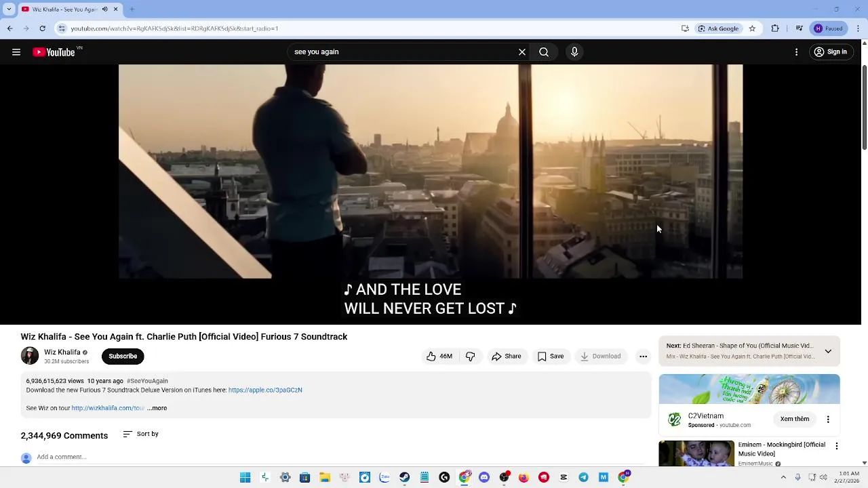Share the video
This screenshot has height=488, width=868.
pos(507,357)
